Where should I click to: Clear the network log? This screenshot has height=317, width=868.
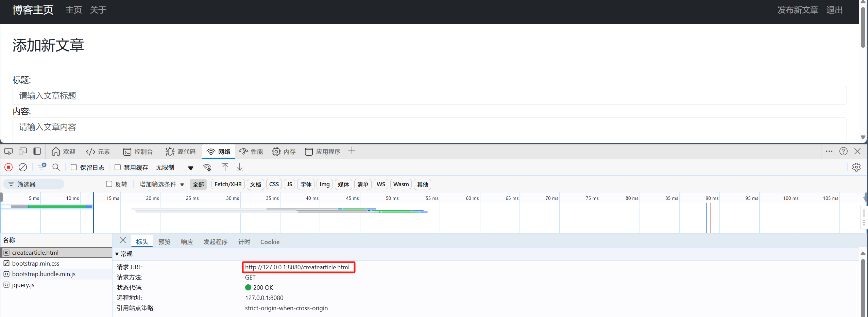coord(23,167)
